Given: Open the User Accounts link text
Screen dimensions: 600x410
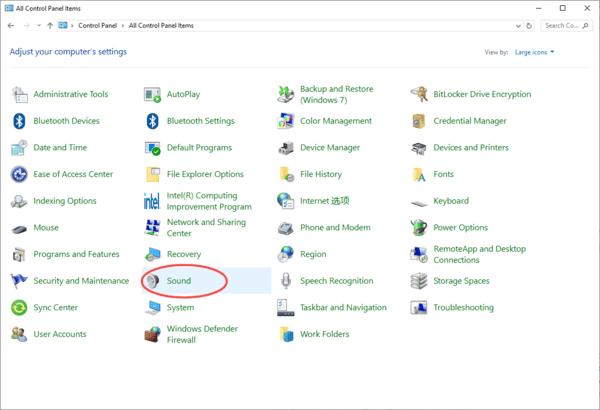Looking at the screenshot, I should tap(60, 334).
